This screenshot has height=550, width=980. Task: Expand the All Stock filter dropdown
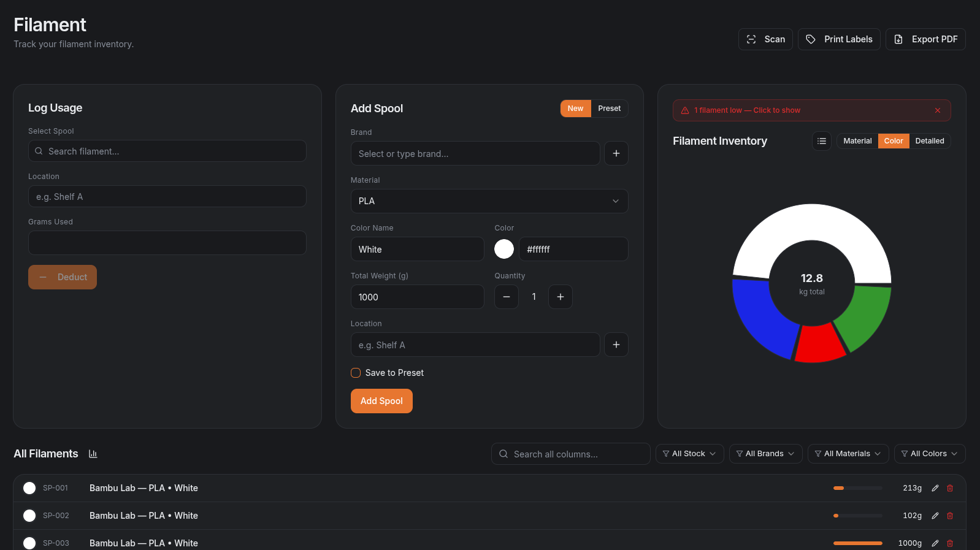pos(689,454)
